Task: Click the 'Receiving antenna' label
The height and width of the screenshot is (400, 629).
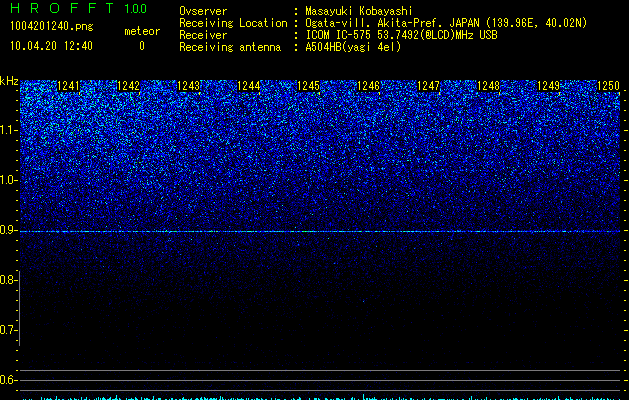Action: (x=230, y=47)
